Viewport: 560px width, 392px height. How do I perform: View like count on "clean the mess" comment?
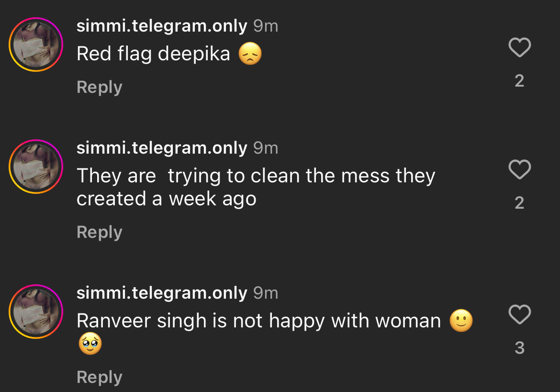point(519,203)
